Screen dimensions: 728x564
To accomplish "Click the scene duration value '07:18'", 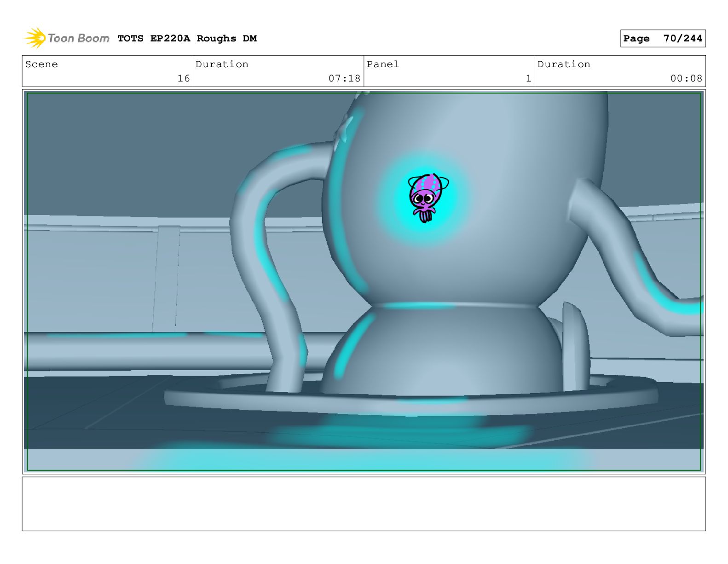I will (x=344, y=79).
